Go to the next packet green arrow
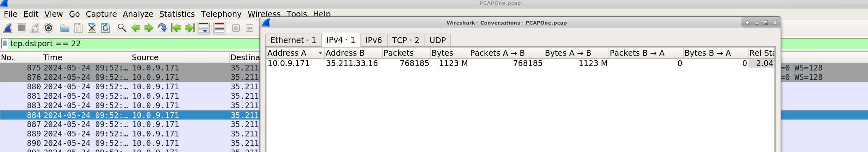The image size is (868, 152). coord(149,28)
